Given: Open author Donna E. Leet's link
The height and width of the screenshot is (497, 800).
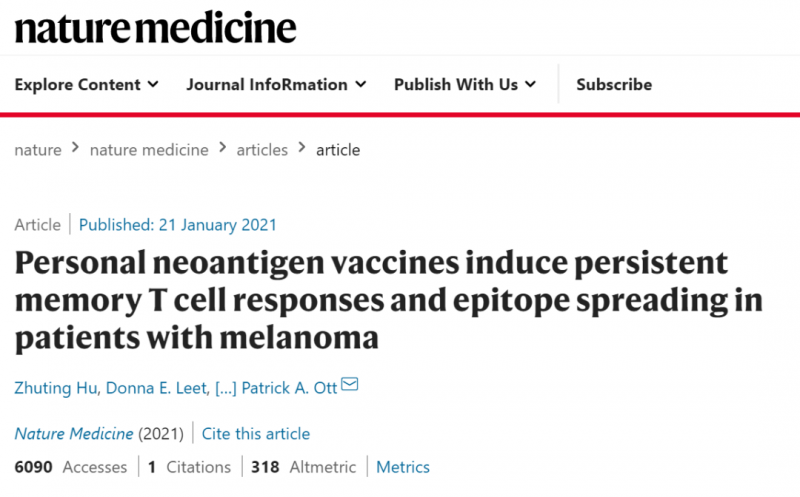Looking at the screenshot, I should click(x=156, y=388).
